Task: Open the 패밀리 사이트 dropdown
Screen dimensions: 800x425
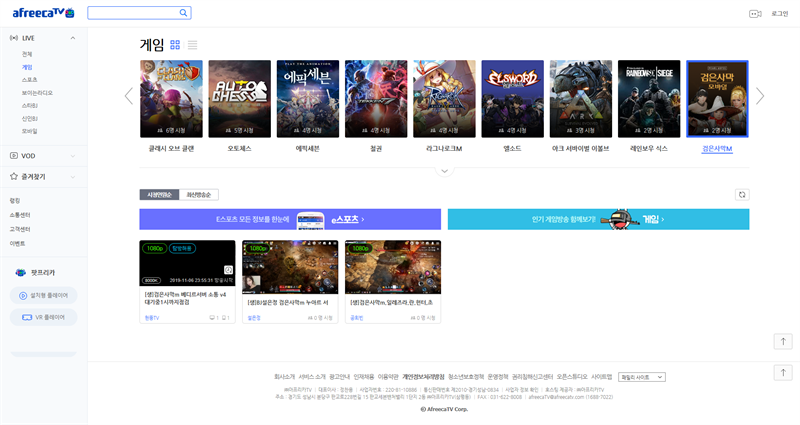Action: click(641, 377)
